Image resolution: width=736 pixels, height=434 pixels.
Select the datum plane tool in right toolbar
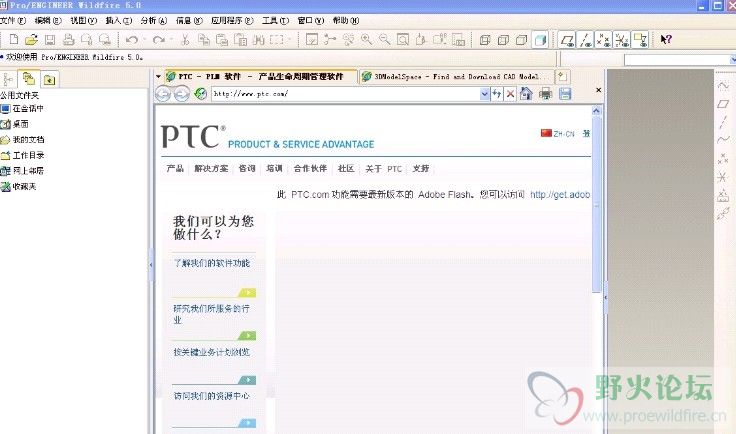pyautogui.click(x=723, y=104)
